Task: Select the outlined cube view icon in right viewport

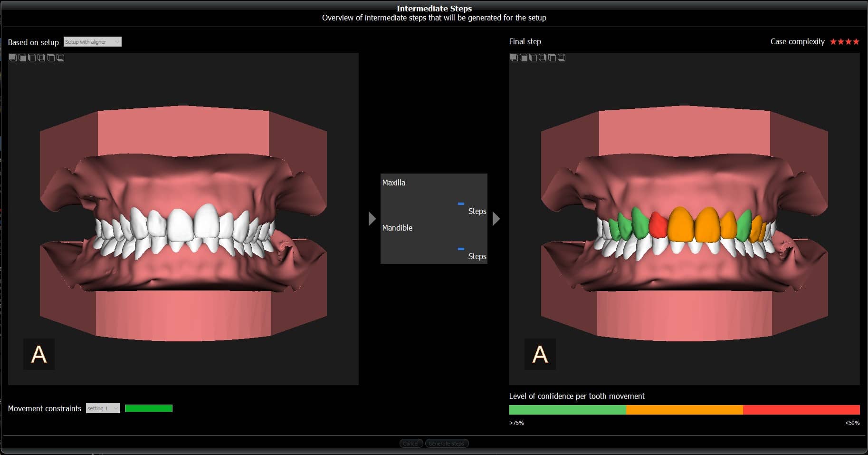Action: [533, 58]
